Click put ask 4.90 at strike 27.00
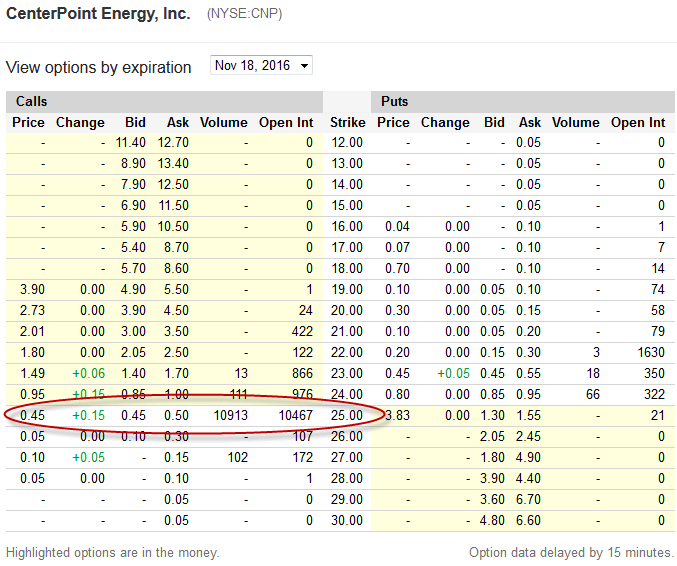 tap(528, 457)
